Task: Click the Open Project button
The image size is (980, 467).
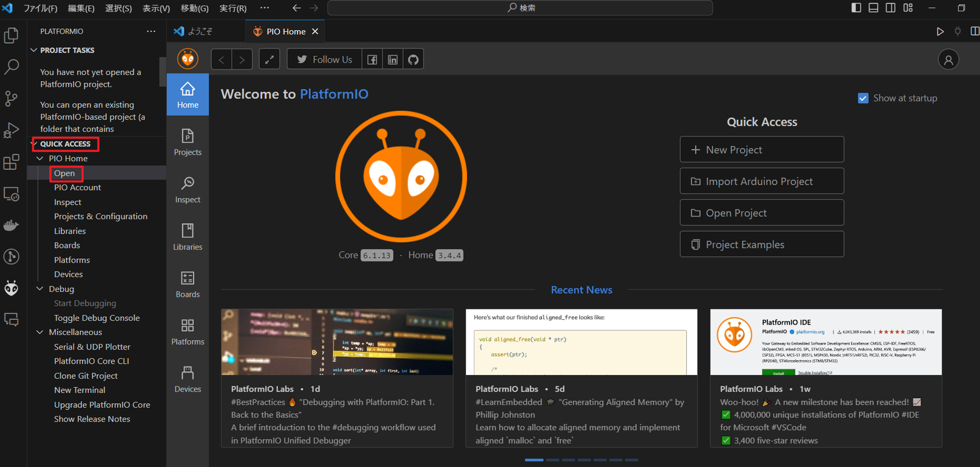Action: pyautogui.click(x=762, y=213)
